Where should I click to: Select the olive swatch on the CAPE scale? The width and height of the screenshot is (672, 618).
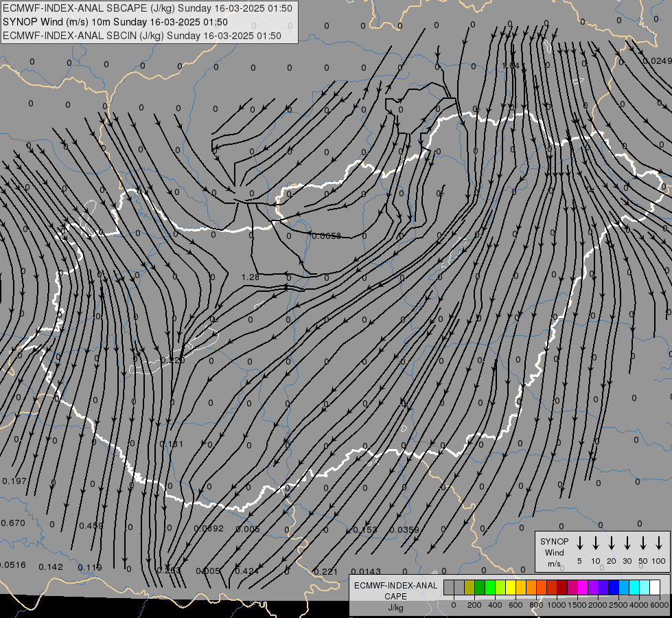[470, 588]
